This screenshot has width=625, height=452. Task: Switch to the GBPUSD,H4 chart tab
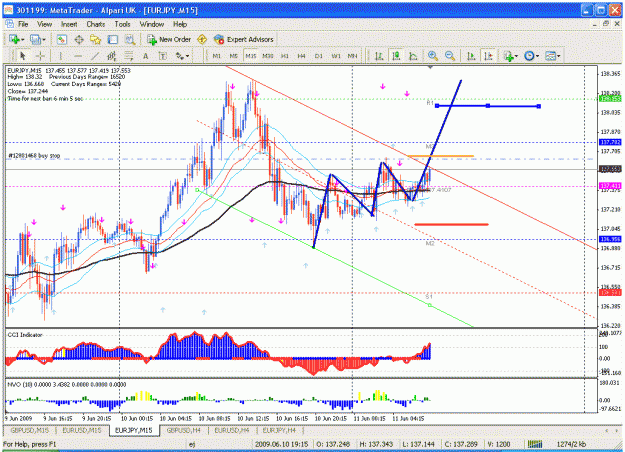tap(184, 430)
